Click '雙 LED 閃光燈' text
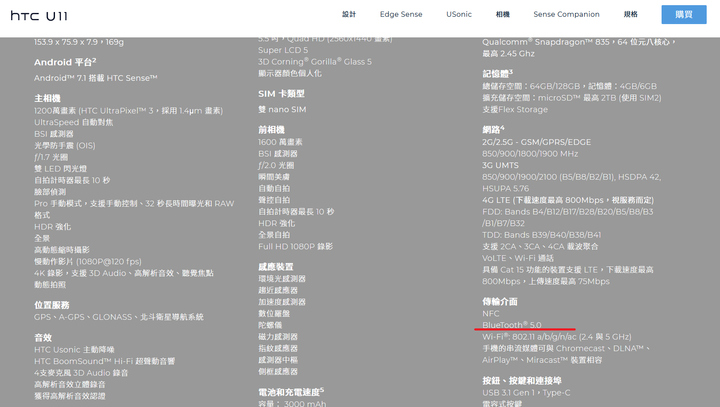 [x=60, y=169]
